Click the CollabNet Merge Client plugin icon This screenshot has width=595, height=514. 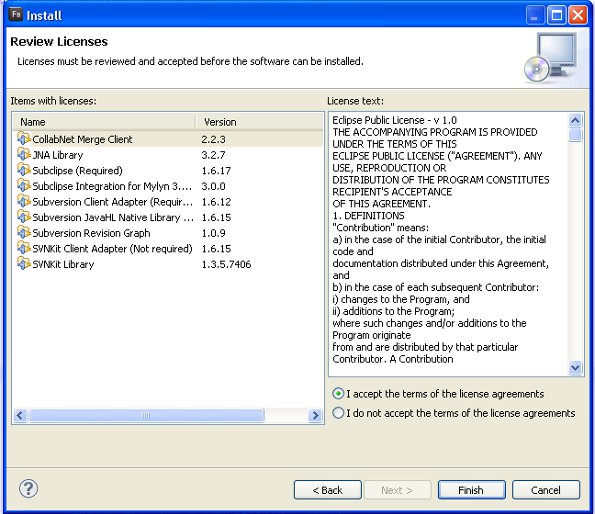click(24, 139)
